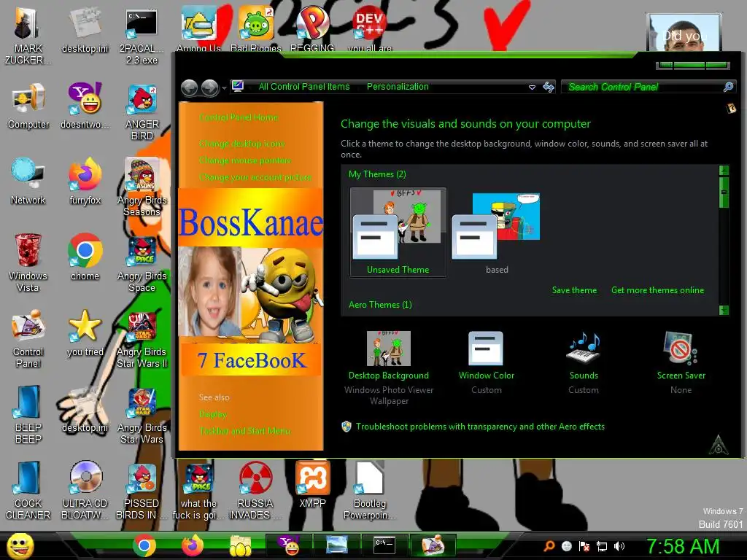747x560 pixels.
Task: Click the Forward arrow in Control Panel
Action: click(209, 87)
